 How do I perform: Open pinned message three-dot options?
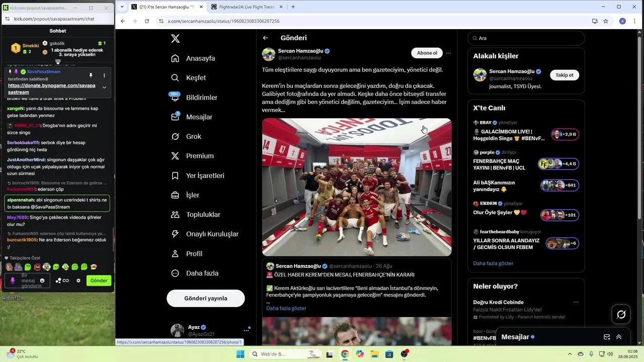(104, 75)
